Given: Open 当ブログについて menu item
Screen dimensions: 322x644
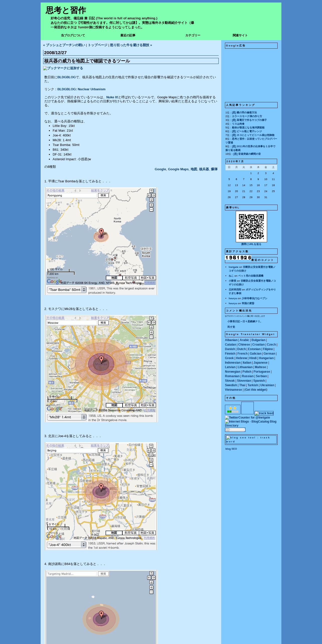Looking at the screenshot, I should tap(73, 35).
